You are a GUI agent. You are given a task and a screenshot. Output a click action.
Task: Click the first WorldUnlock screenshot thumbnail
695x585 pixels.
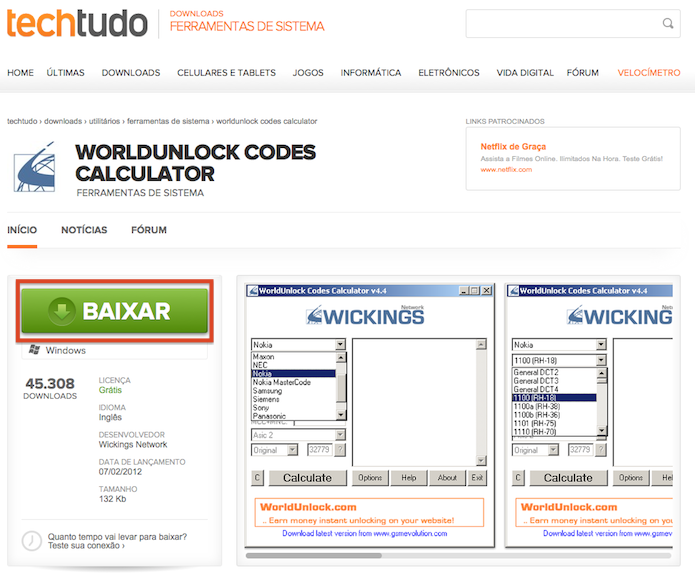coord(370,416)
